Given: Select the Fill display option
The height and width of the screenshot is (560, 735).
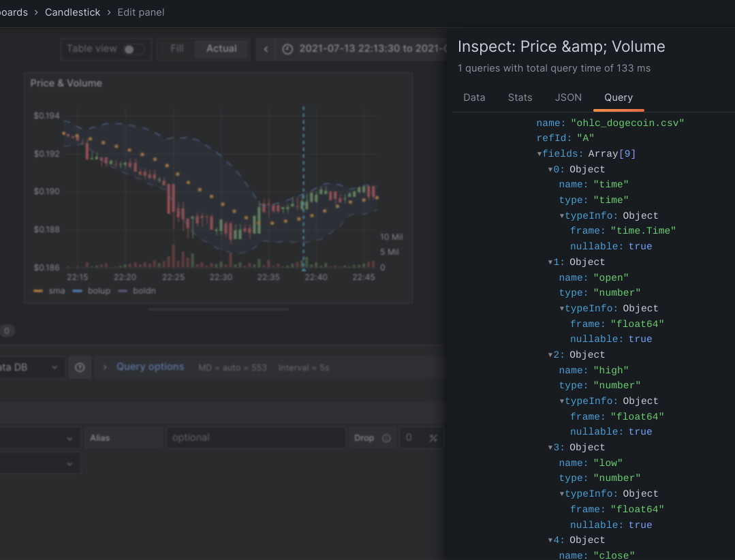Looking at the screenshot, I should point(176,49).
